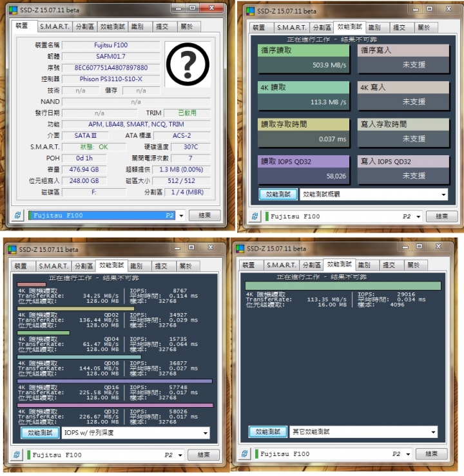This screenshot has width=464, height=476.
Task: Click 讀取存取時間 0.037 ms tile
Action: click(304, 133)
